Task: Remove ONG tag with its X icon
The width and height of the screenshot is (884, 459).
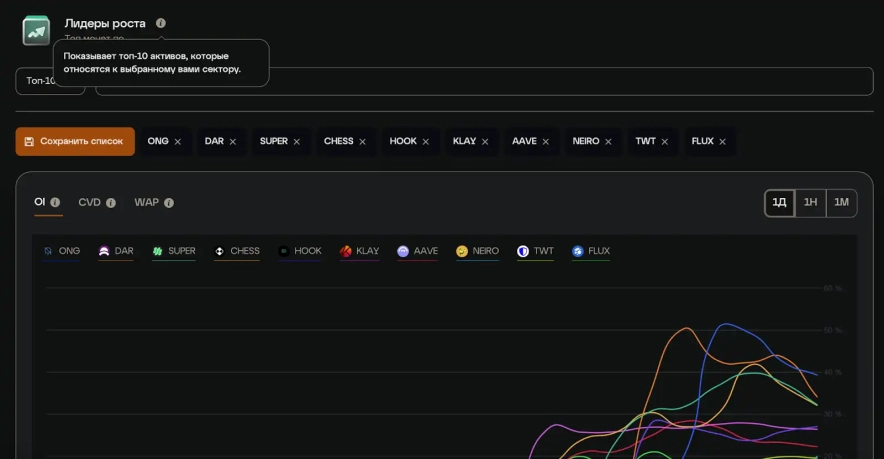Action: 178,142
